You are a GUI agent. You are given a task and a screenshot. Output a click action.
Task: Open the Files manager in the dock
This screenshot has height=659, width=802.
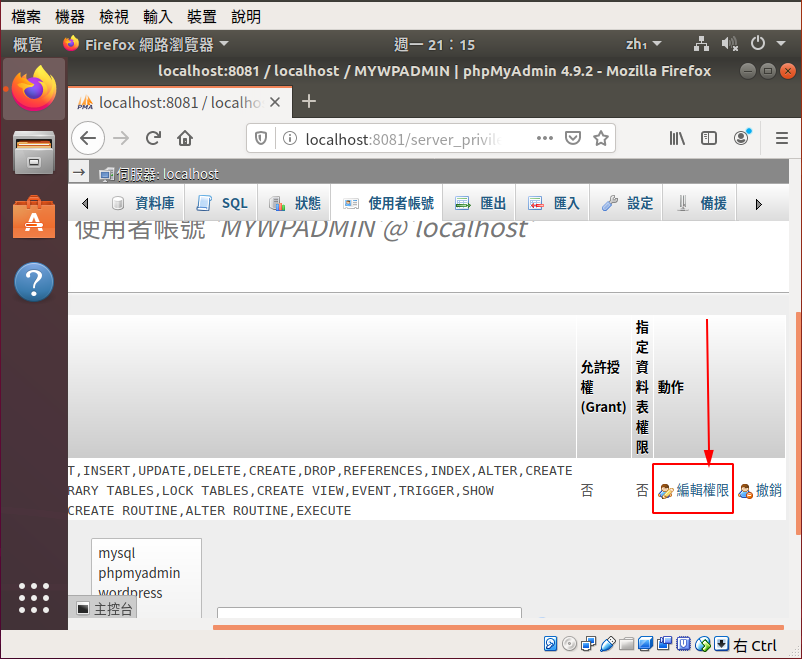(34, 152)
